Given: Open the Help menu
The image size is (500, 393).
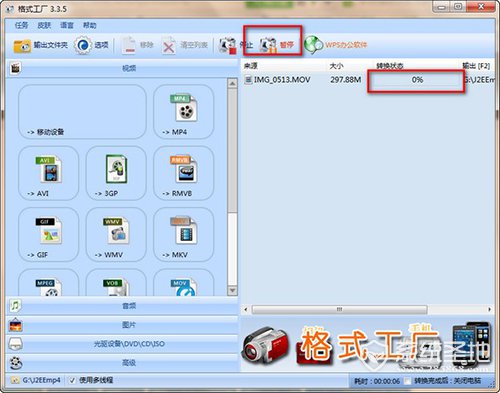Looking at the screenshot, I should [89, 25].
